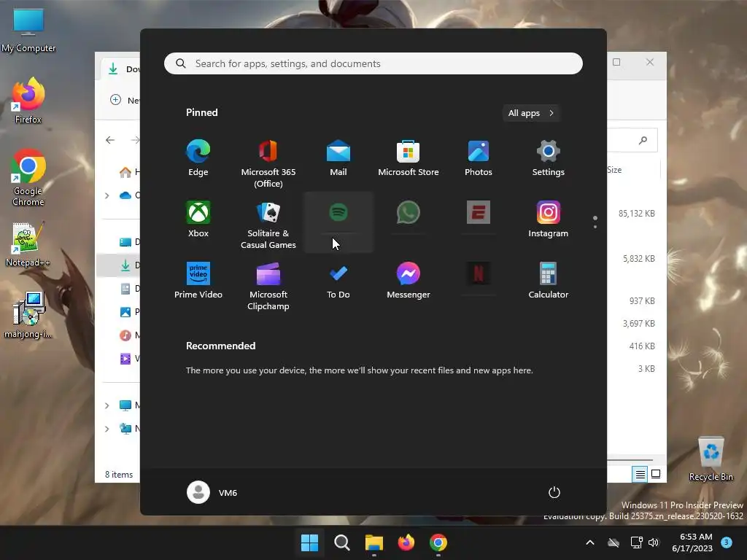Click the red E pinned app icon
This screenshot has width=747, height=560.
479,212
